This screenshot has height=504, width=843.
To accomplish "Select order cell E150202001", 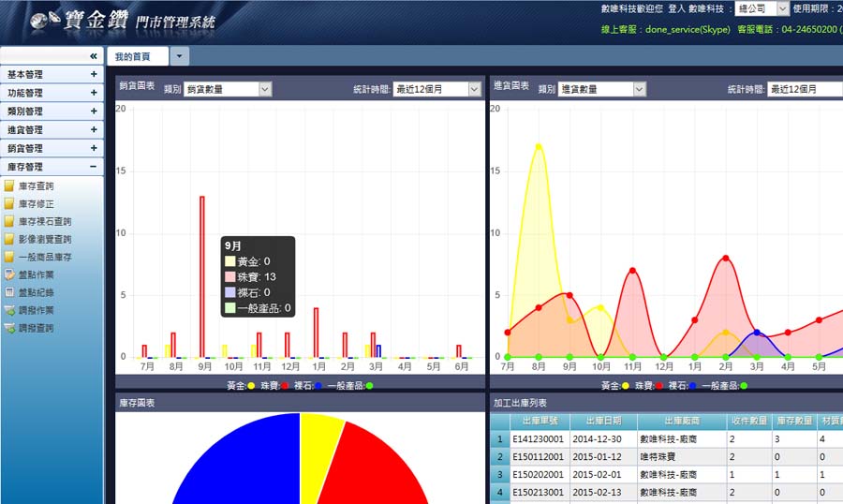I will pos(540,474).
